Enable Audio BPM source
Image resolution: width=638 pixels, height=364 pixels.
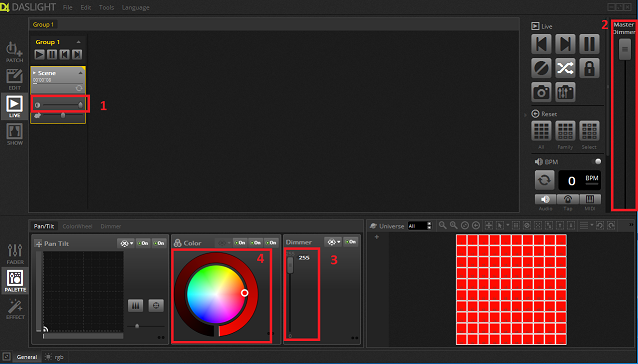(x=545, y=199)
